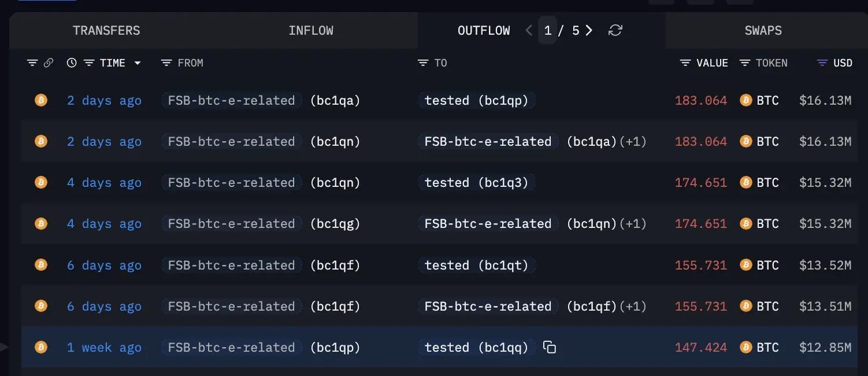The width and height of the screenshot is (868, 376).
Task: Click the link filter icon in header
Action: (x=49, y=63)
